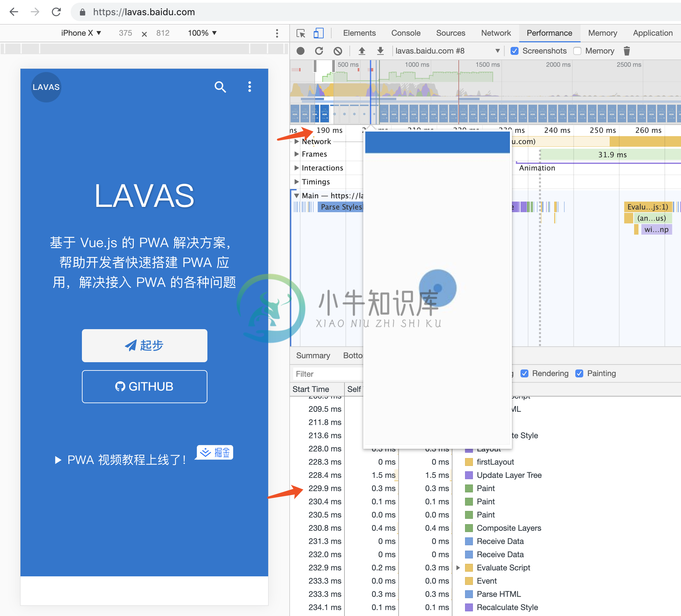
Task: Open the Sources tab
Action: tap(450, 33)
